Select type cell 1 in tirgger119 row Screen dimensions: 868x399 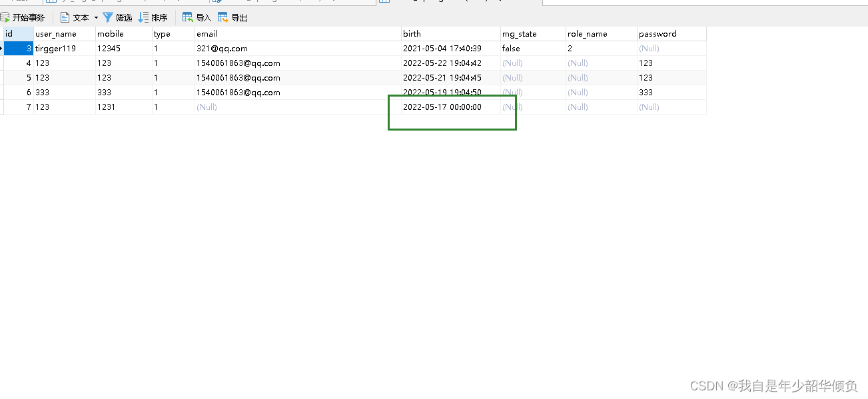tap(173, 49)
